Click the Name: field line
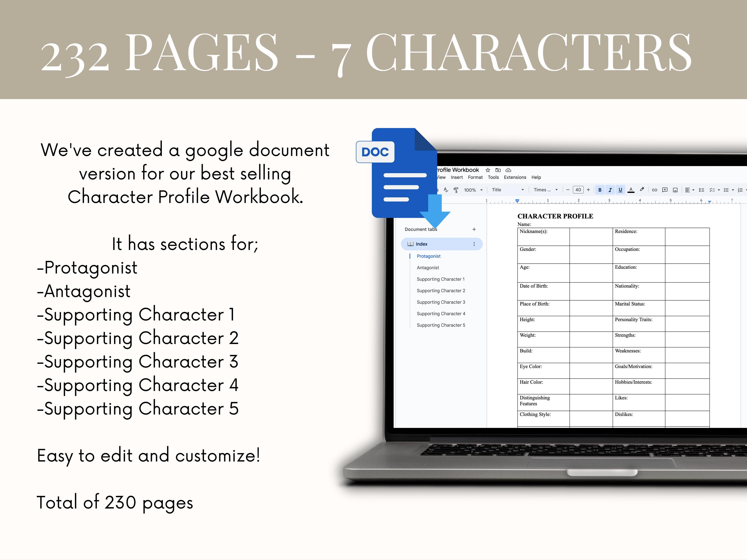 [524, 224]
